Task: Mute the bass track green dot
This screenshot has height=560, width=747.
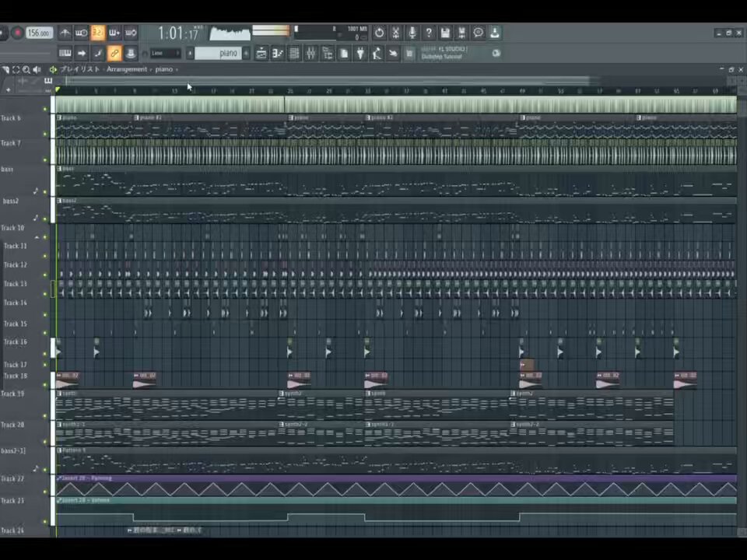Action: [45, 192]
